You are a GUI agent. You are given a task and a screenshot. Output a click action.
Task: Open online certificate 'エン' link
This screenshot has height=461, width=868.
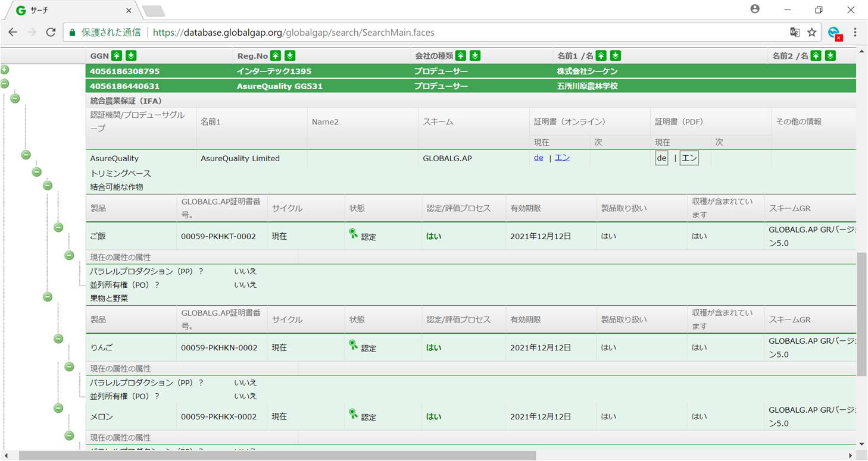(562, 158)
